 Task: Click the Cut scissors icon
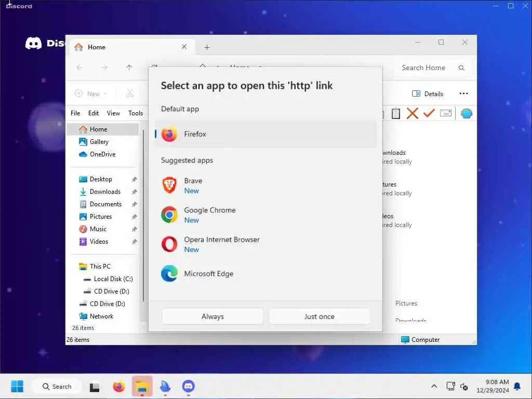coord(130,94)
